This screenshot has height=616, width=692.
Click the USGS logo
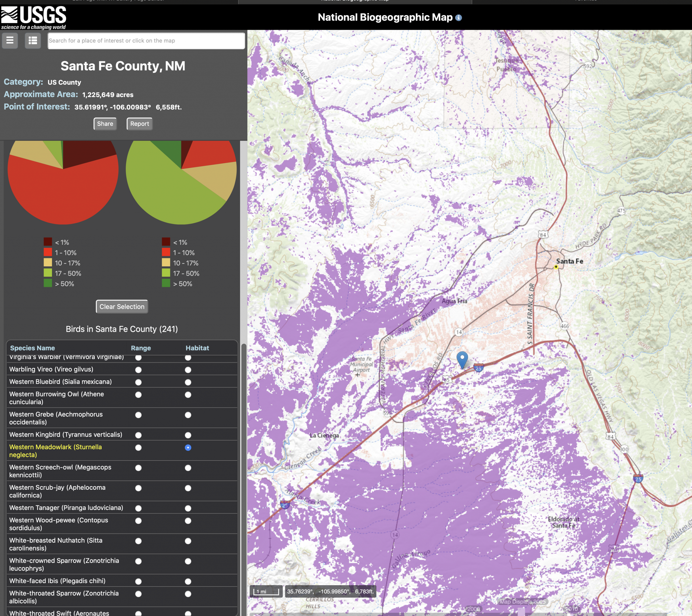pos(34,17)
